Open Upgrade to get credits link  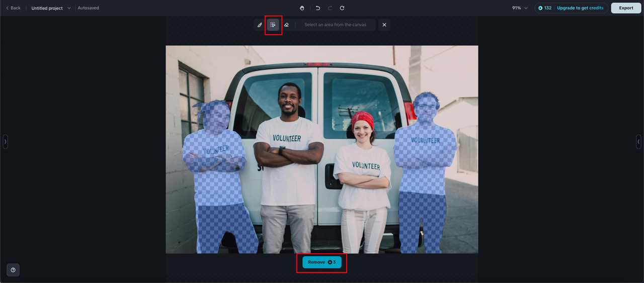coord(580,8)
